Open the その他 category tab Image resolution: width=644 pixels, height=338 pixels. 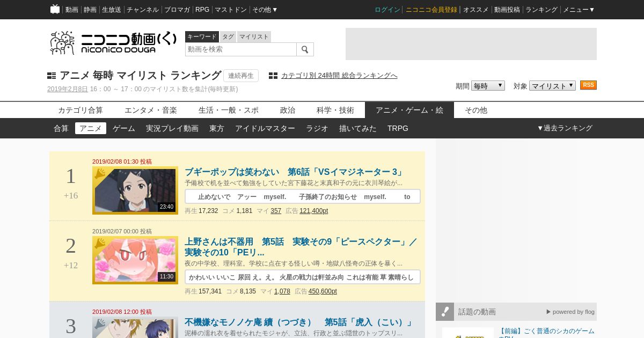(476, 110)
